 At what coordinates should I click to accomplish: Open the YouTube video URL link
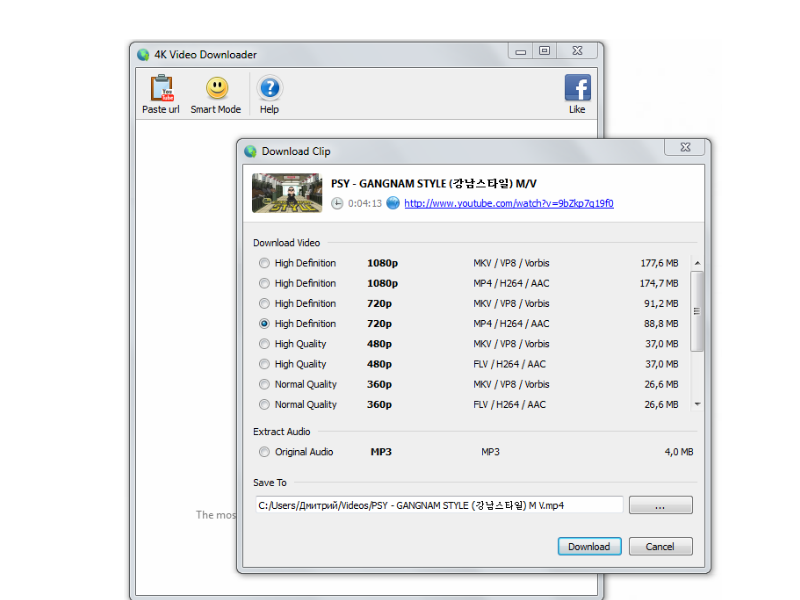coord(509,204)
